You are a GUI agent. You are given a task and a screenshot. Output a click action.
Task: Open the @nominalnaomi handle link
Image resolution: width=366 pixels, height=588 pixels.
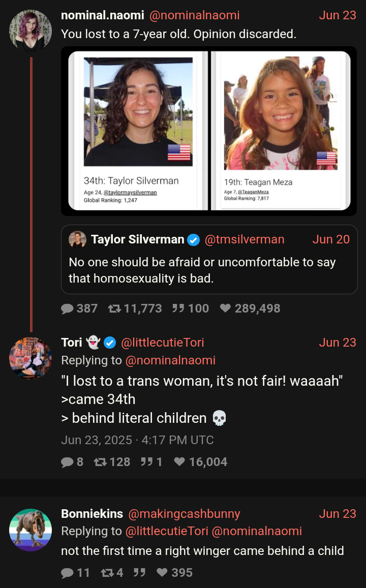tap(194, 15)
